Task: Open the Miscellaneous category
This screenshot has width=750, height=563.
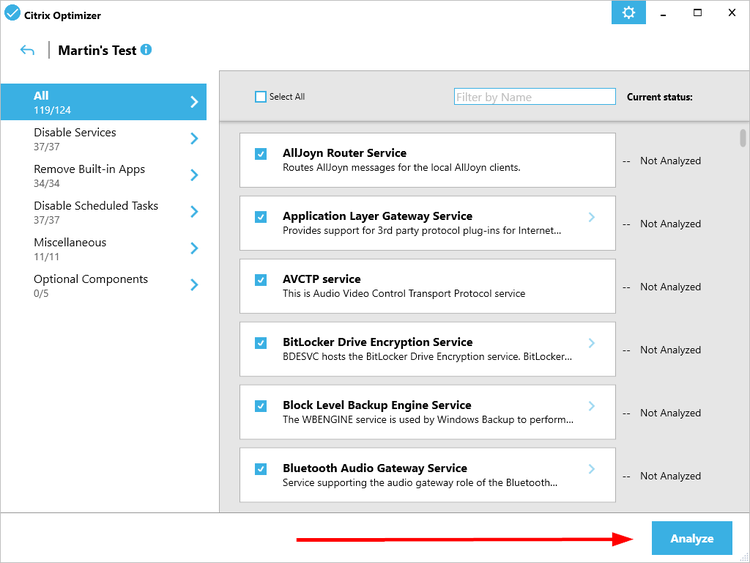Action: coord(103,249)
